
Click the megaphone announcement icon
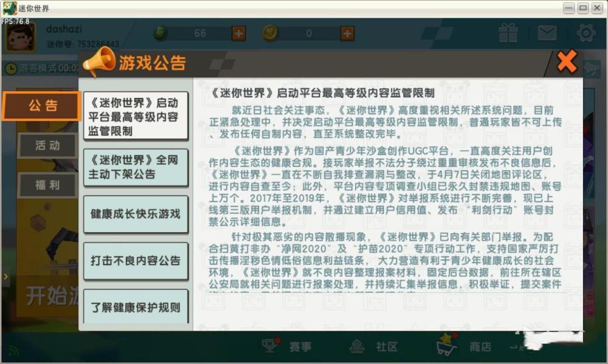pos(99,61)
